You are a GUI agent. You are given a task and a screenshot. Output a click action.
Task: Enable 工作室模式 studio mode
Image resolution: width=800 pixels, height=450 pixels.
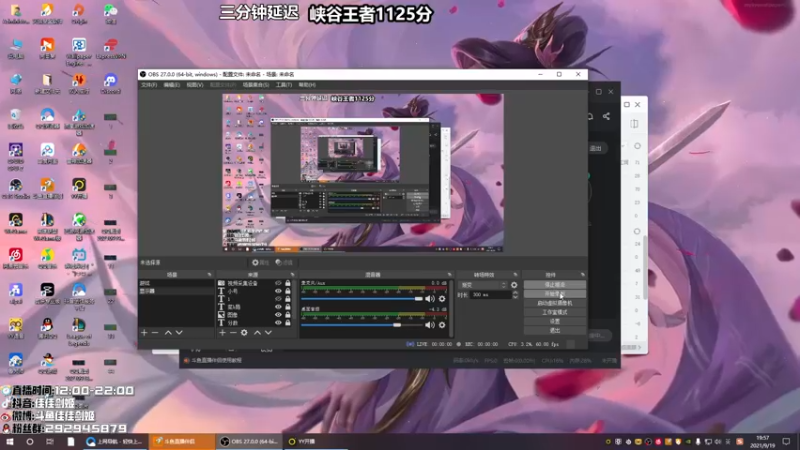(x=555, y=312)
